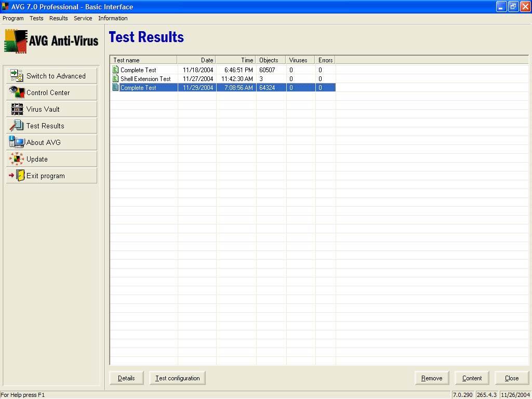
Task: Click the Test Results magnifier icon
Action: coord(16,126)
